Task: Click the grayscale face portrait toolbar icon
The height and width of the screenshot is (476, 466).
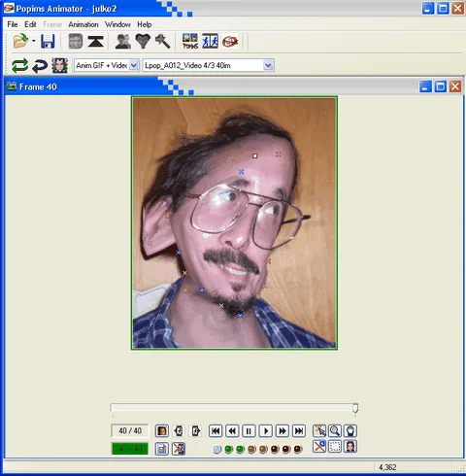Action: tap(76, 42)
